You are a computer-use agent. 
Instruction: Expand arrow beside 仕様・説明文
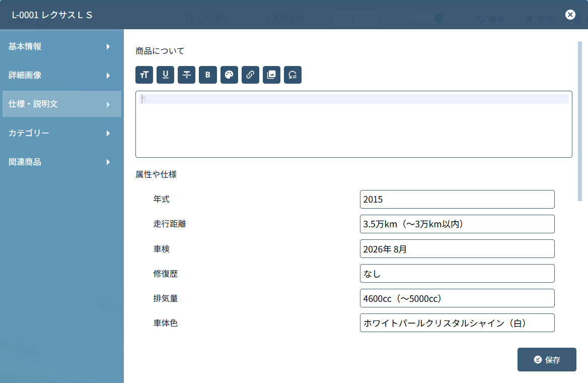pyautogui.click(x=108, y=104)
